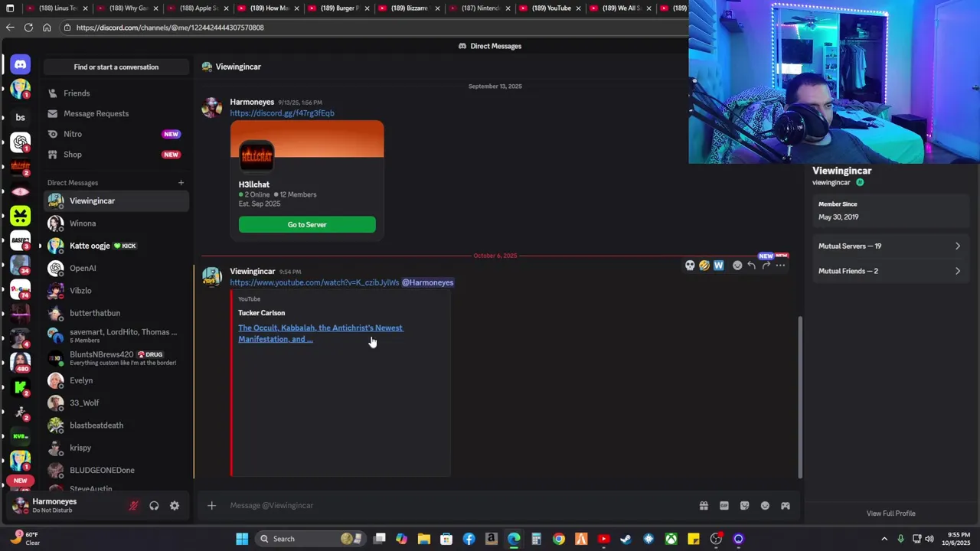Switch to the 'Burger' browser tab
980x551 pixels.
tap(340, 8)
